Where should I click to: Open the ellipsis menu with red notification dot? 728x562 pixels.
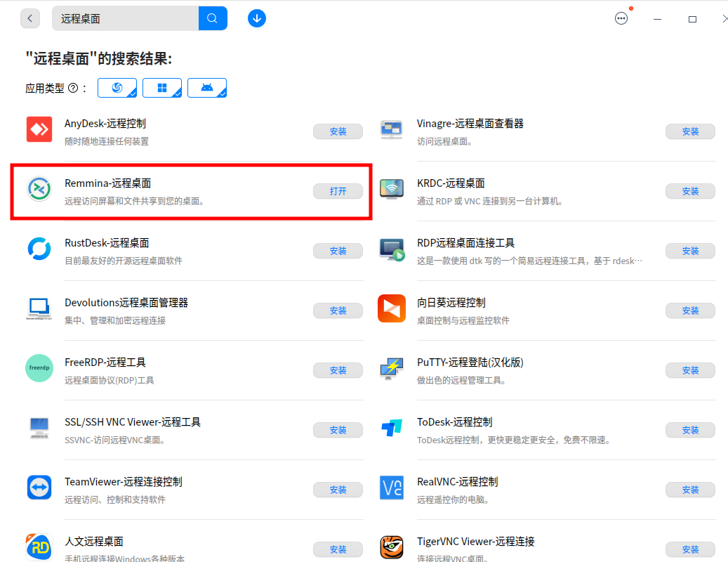point(621,18)
